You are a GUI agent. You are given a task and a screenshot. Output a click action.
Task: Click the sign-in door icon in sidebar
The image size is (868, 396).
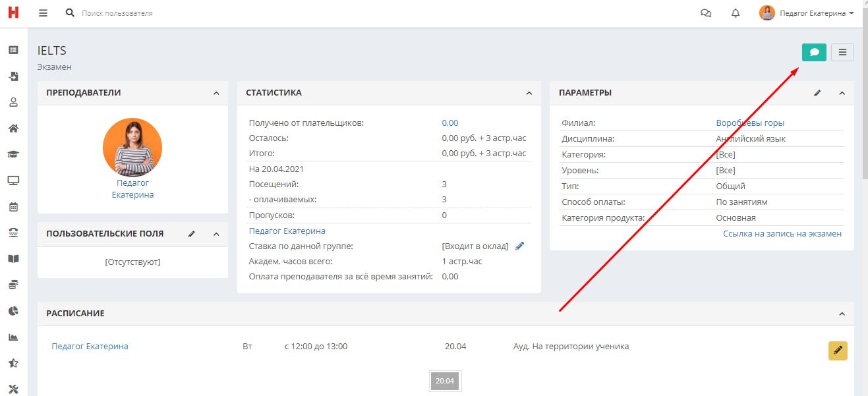pyautogui.click(x=13, y=76)
